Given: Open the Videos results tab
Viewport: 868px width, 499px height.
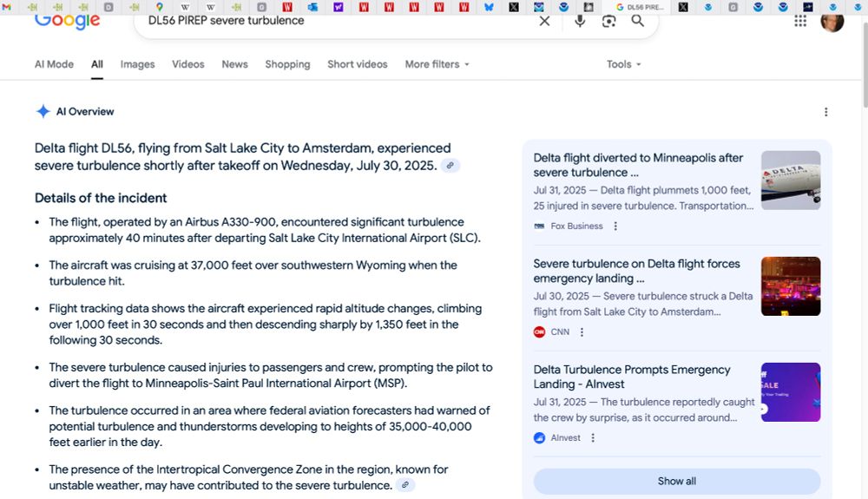Looking at the screenshot, I should (187, 64).
